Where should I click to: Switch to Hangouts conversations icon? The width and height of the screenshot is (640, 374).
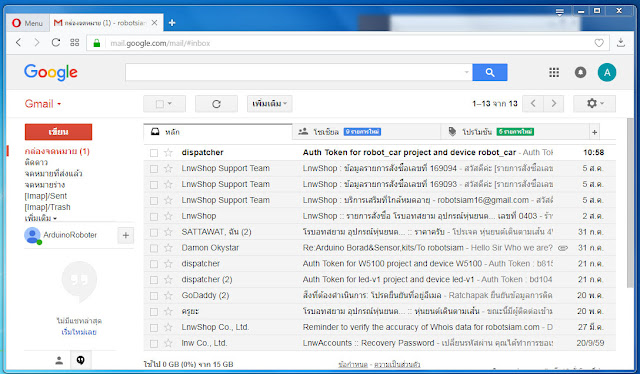(80, 360)
